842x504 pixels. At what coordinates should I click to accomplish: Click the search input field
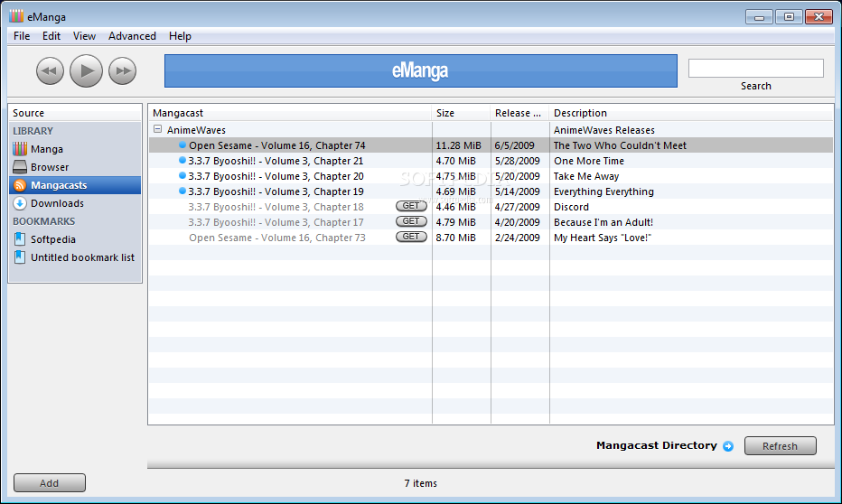[x=755, y=68]
